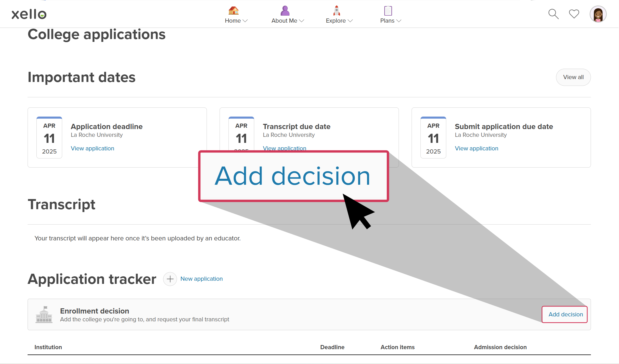This screenshot has height=364, width=619.
Task: Open the About Me menu item
Action: pyautogui.click(x=284, y=21)
